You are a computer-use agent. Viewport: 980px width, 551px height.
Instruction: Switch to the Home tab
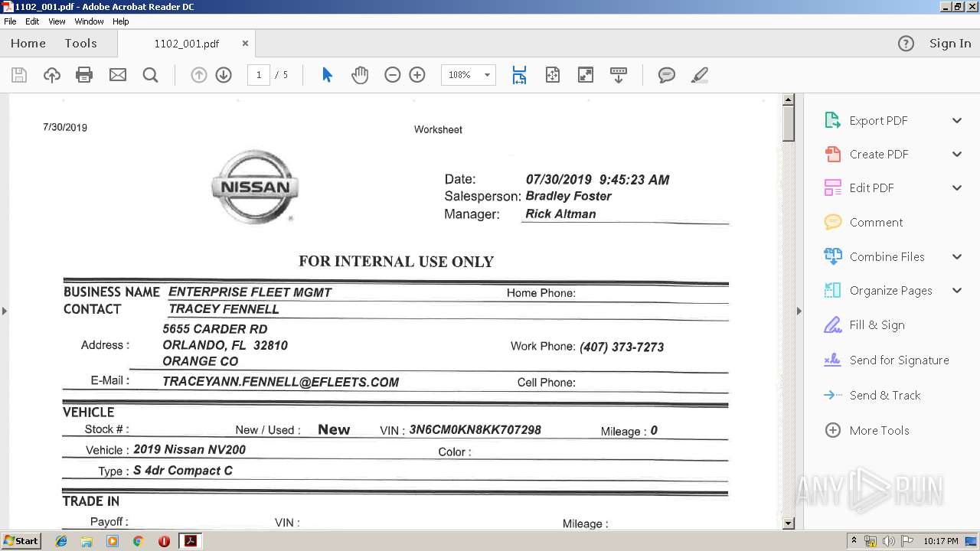click(28, 44)
